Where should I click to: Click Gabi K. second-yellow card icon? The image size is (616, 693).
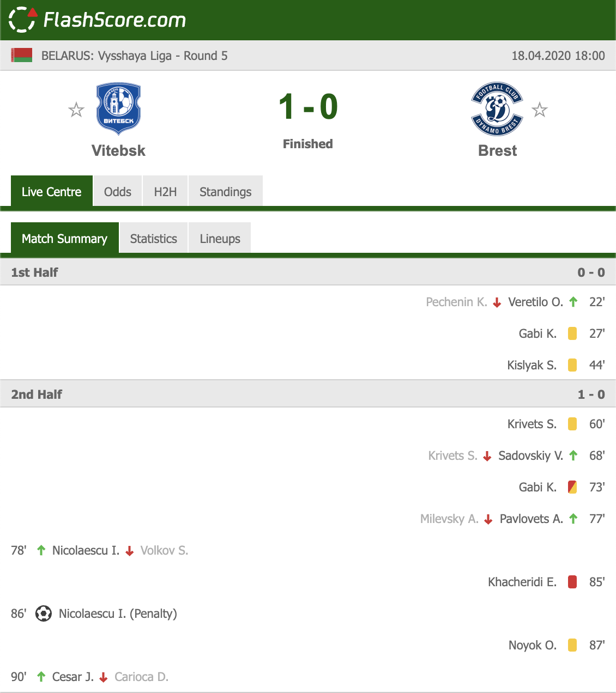572,487
